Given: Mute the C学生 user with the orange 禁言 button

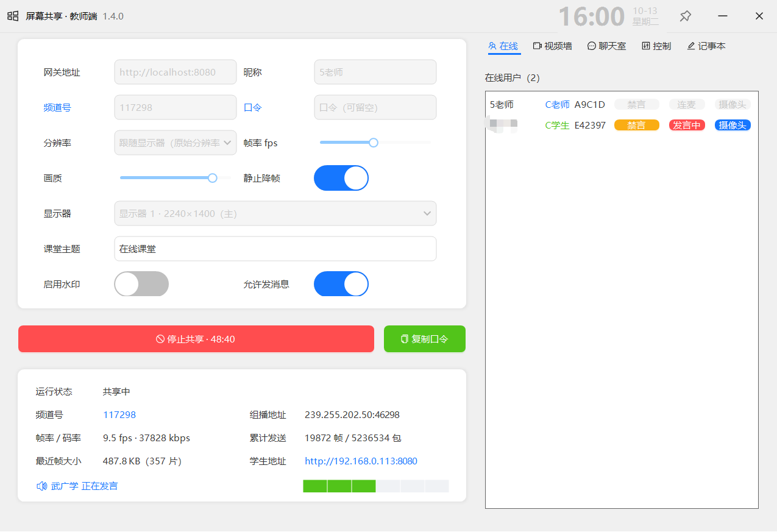Looking at the screenshot, I should [637, 125].
